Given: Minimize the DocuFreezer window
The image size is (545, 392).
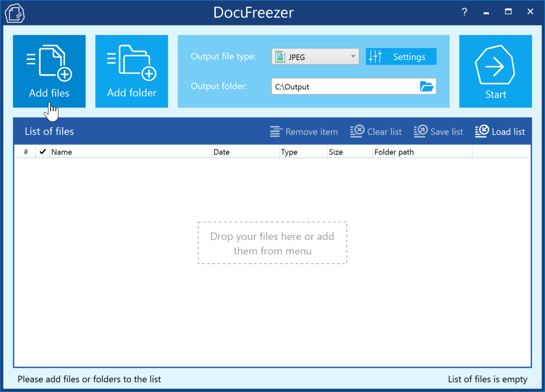Looking at the screenshot, I should click(487, 12).
